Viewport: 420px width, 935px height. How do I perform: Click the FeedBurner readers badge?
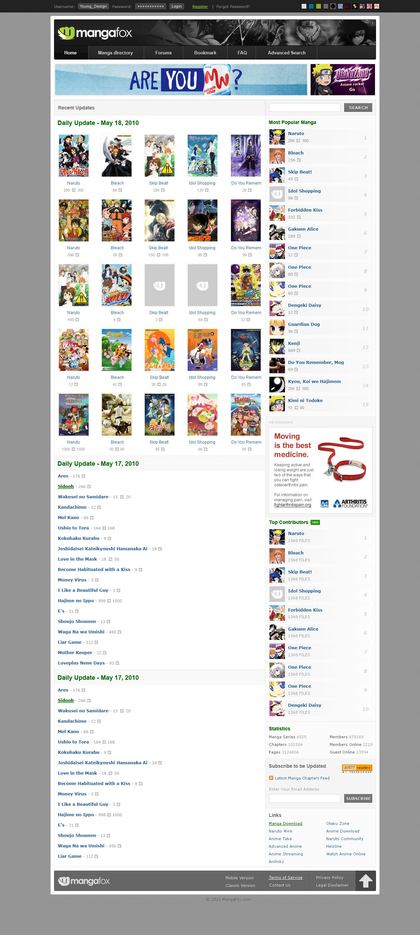(x=357, y=768)
